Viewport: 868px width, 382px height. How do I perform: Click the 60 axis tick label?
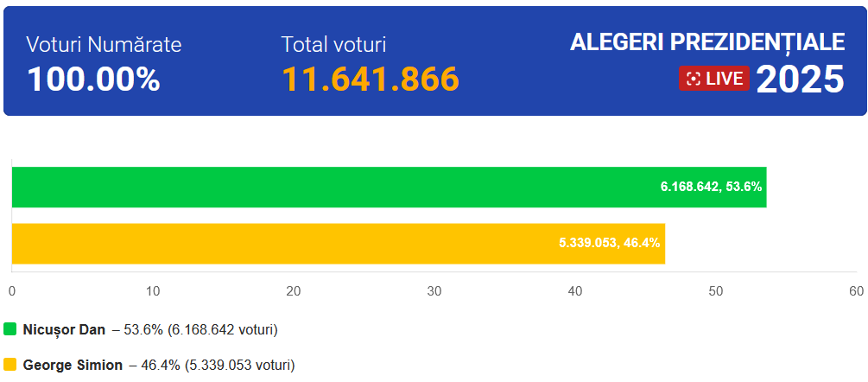(x=856, y=291)
